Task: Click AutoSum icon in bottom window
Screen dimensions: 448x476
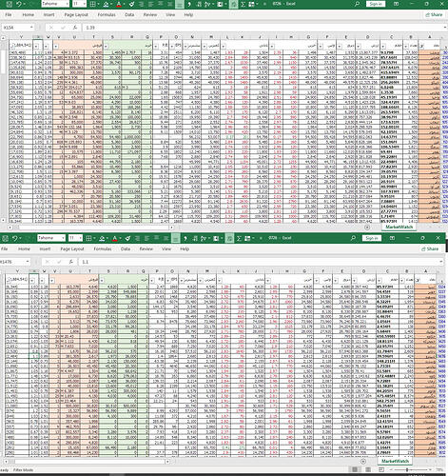Action: coord(239,238)
